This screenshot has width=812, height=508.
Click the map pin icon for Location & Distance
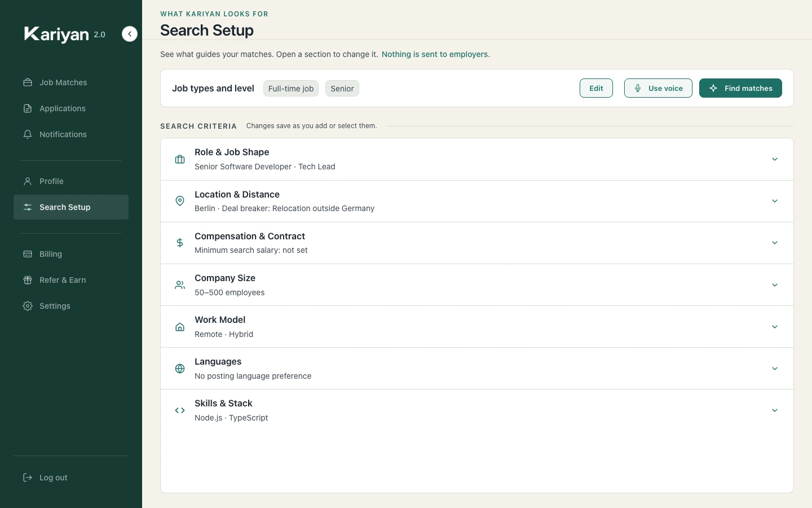(x=180, y=201)
